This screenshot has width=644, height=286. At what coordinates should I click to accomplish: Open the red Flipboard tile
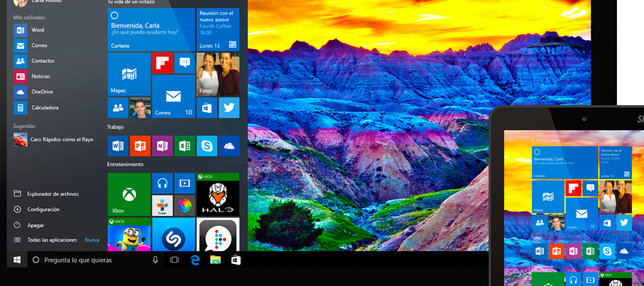coord(162,62)
